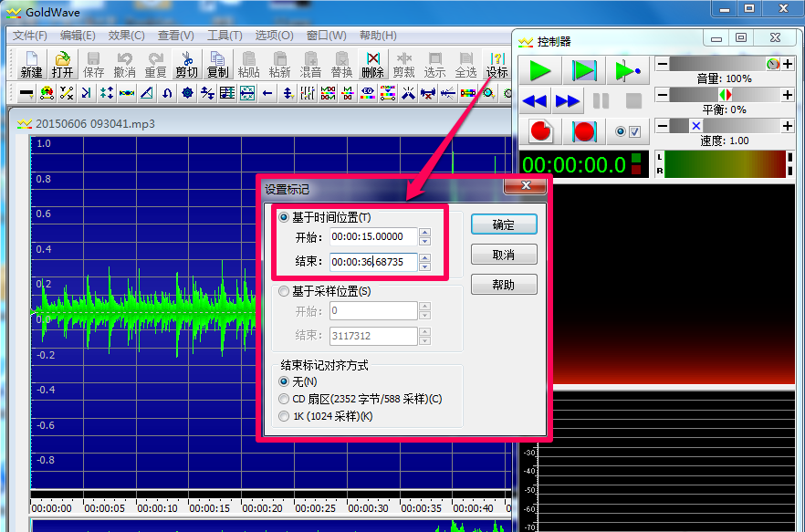The image size is (805, 532).
Task: Click the 设标 (Set Marker) toolbar icon
Action: pyautogui.click(x=497, y=65)
